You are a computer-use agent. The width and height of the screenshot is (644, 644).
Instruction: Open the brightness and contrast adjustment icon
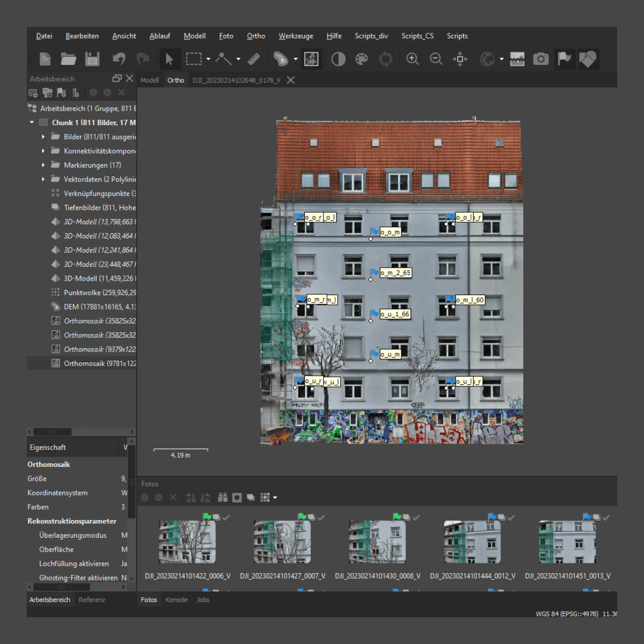click(338, 59)
